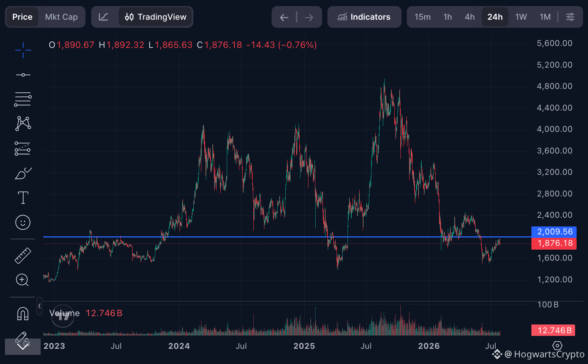Open the hexagon chart settings gear

pyautogui.click(x=557, y=346)
